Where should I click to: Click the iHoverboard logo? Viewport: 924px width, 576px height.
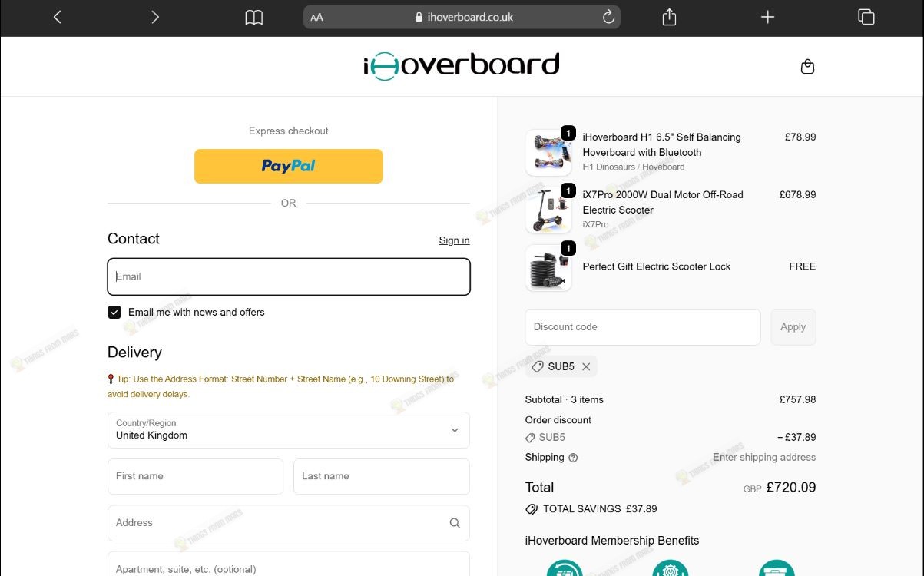(x=462, y=66)
